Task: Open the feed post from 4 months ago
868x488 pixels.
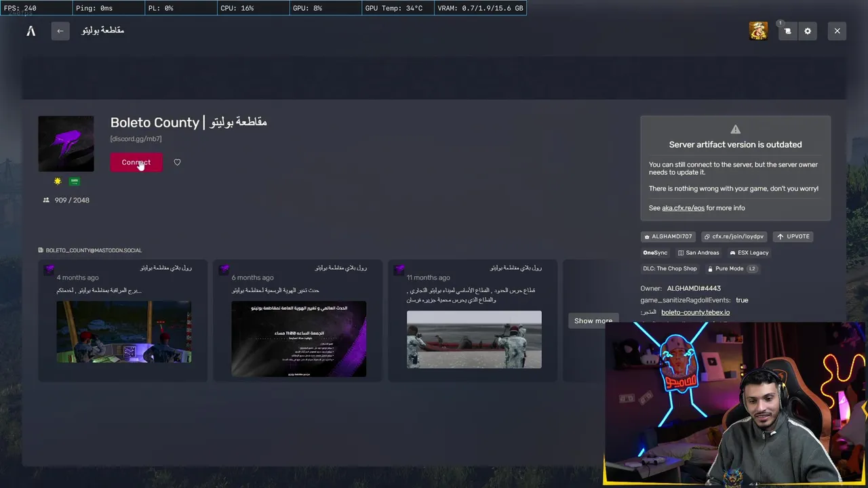Action: pos(123,320)
